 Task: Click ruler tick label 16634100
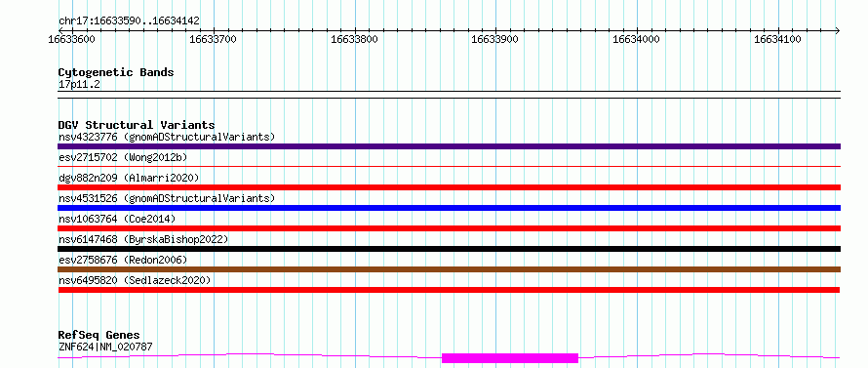coord(777,39)
